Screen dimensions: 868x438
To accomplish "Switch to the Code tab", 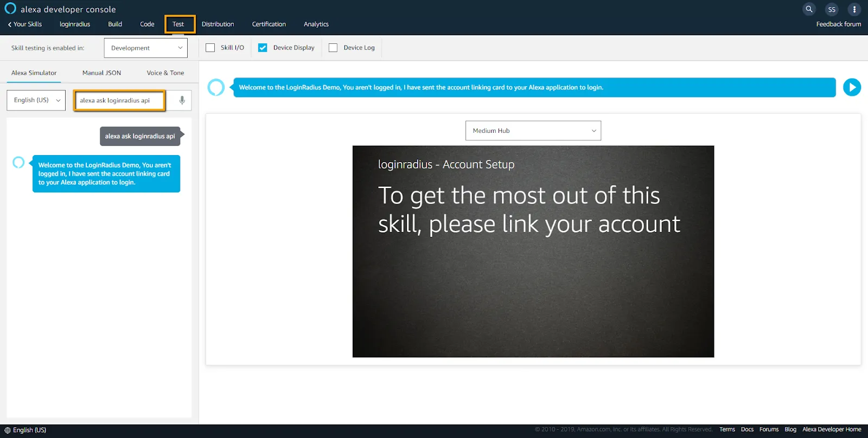I will coord(147,24).
